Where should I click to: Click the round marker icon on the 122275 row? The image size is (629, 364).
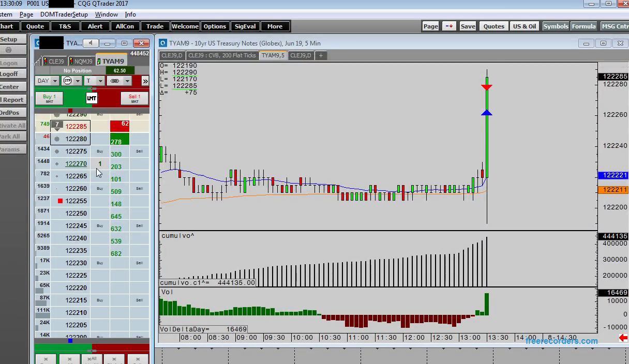pos(57,151)
